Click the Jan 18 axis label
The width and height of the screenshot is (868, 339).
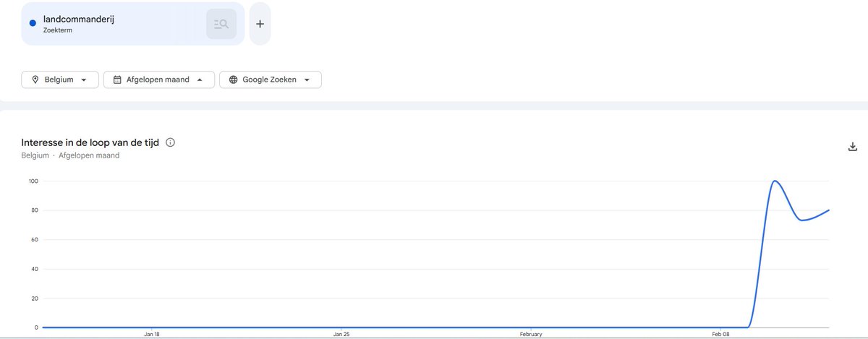[152, 335]
